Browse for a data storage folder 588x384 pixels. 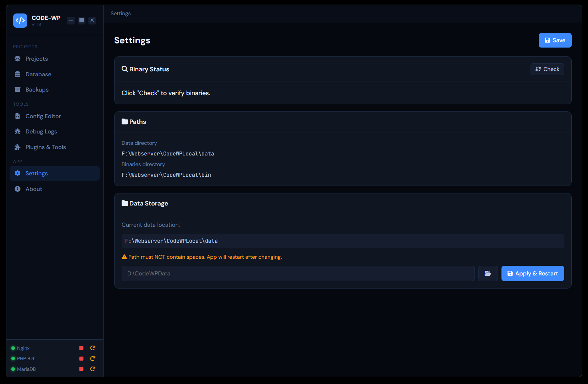(488, 274)
